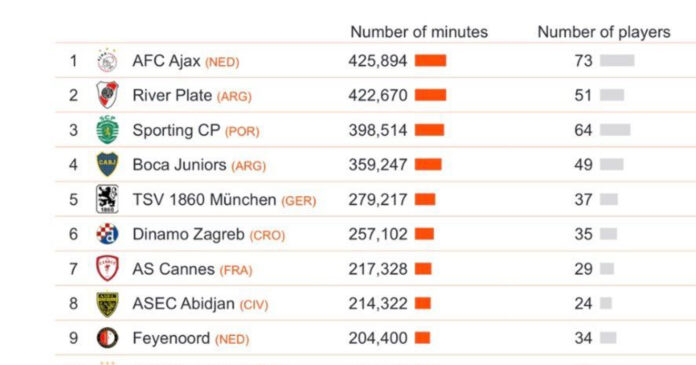Screen dimensions: 696x365
Task: Click the Boca Juniors crest
Action: [107, 164]
